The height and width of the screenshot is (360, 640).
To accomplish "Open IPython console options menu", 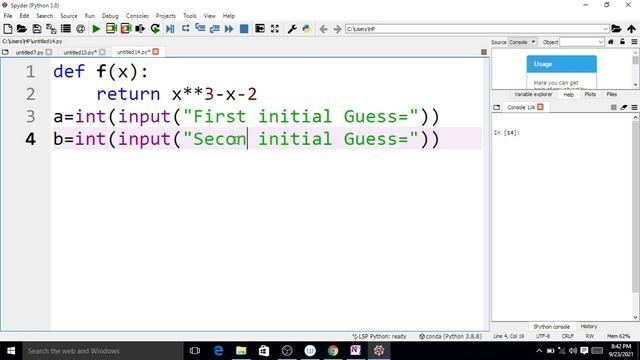I will tap(634, 107).
